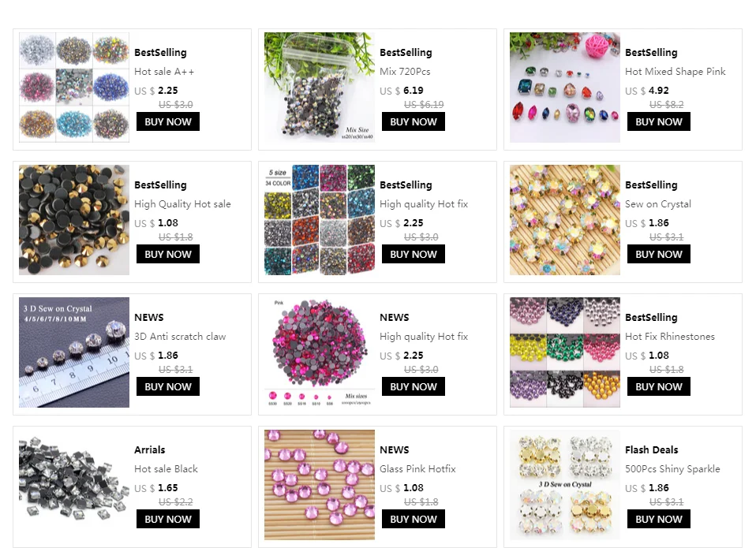756x548 pixels.
Task: Click the 500Pcs Shiny Sparkle title link
Action: (x=672, y=469)
